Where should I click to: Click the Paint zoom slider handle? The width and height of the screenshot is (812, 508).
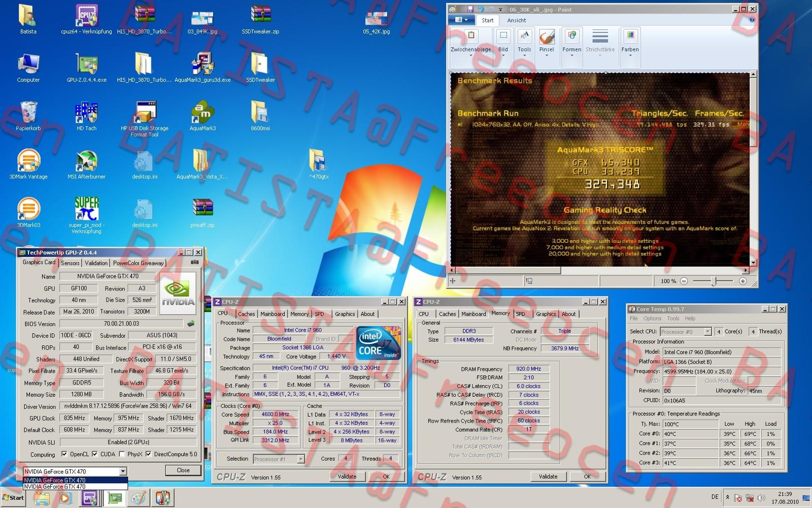pyautogui.click(x=714, y=281)
